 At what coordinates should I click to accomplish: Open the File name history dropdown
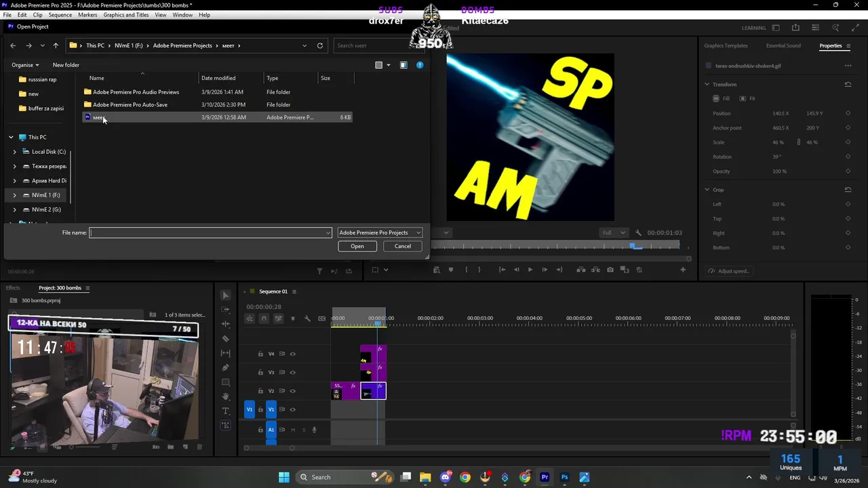(328, 232)
